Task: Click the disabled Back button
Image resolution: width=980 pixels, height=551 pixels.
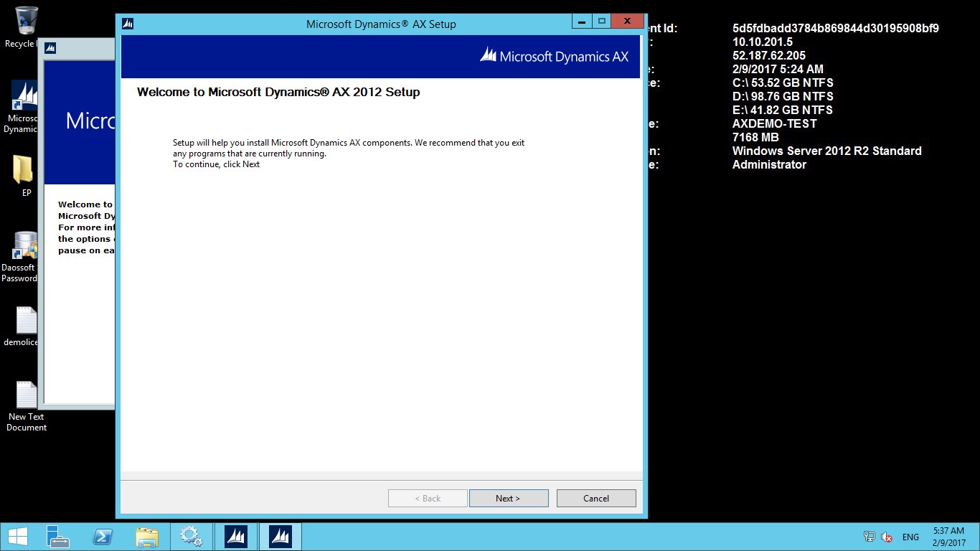Action: (x=428, y=498)
